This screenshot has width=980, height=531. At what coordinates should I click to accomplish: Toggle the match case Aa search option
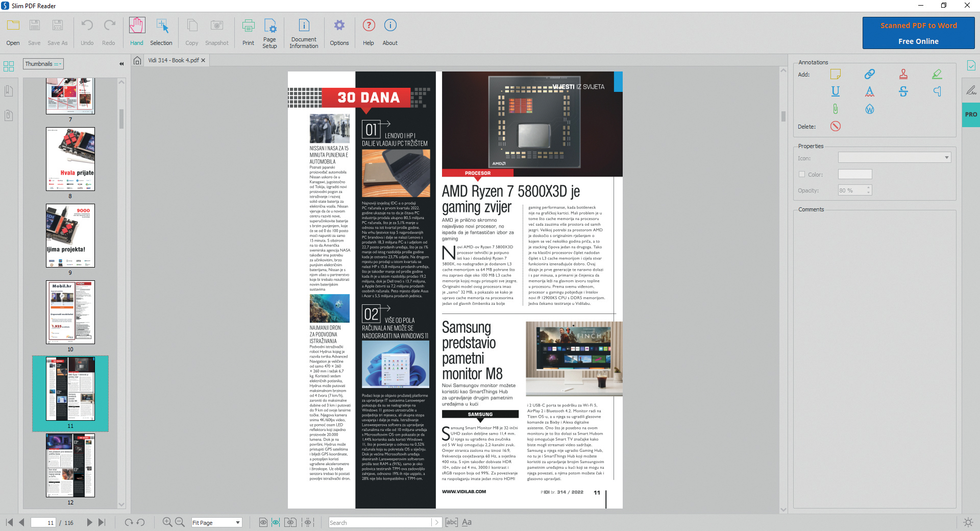click(467, 522)
